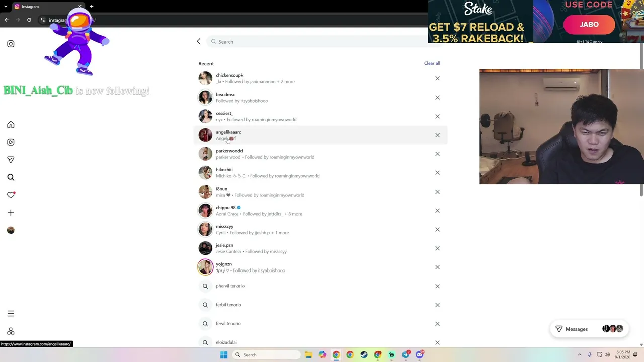Click the cessiest_ profile picture
644x362 pixels.
pyautogui.click(x=205, y=116)
